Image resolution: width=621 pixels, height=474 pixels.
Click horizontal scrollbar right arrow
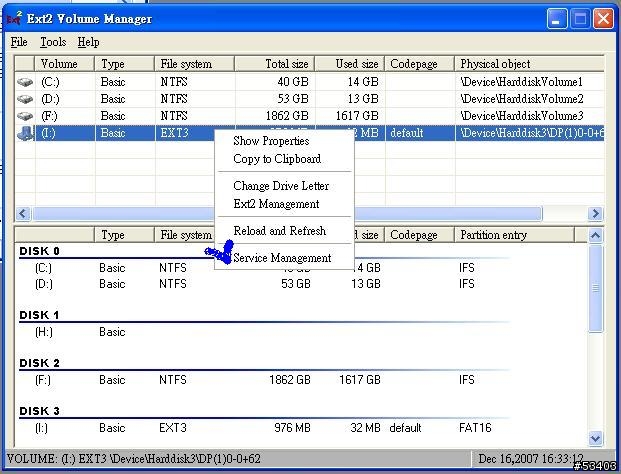click(595, 214)
